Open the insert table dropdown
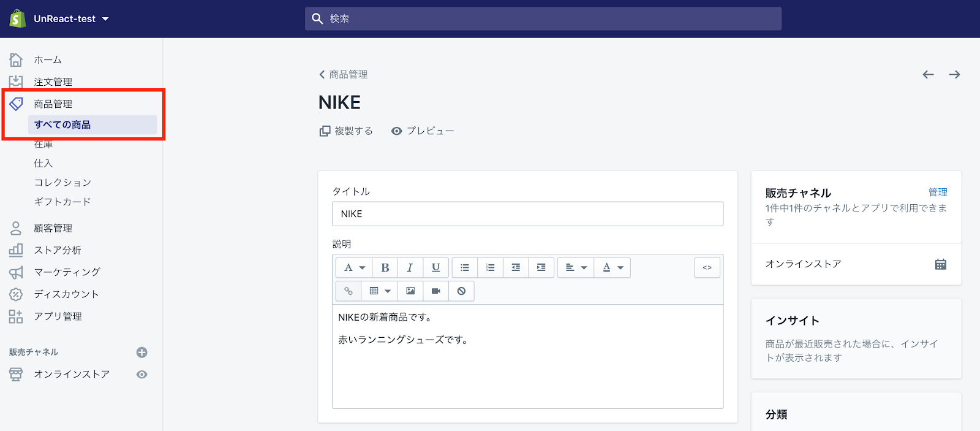This screenshot has width=980, height=431. tap(380, 291)
